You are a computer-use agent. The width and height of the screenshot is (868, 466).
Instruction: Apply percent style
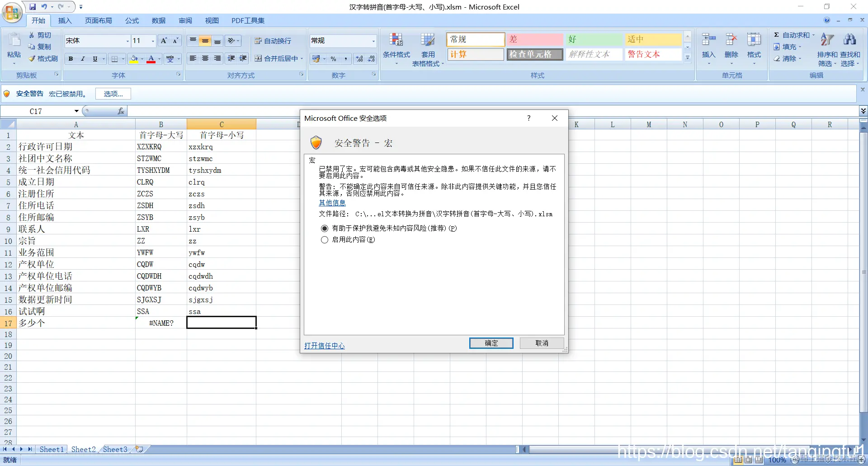(333, 59)
